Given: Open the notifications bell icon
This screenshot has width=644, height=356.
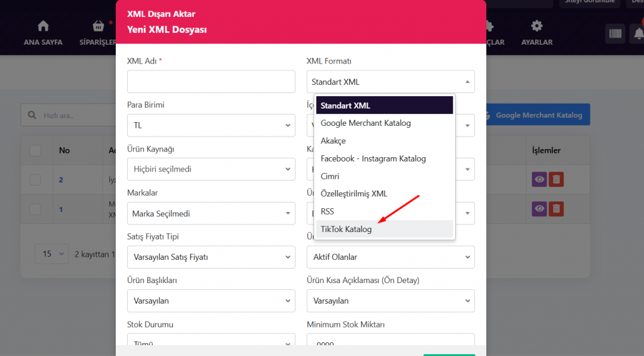Looking at the screenshot, I should point(638,33).
